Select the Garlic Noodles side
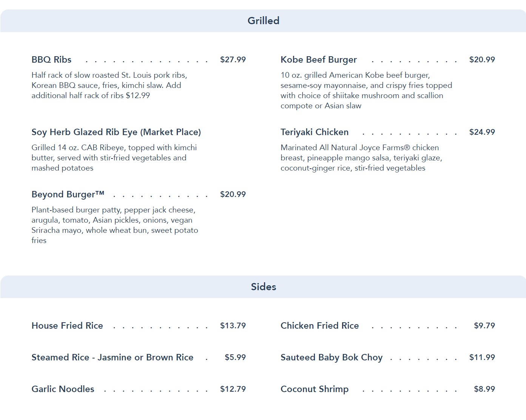 [x=63, y=389]
